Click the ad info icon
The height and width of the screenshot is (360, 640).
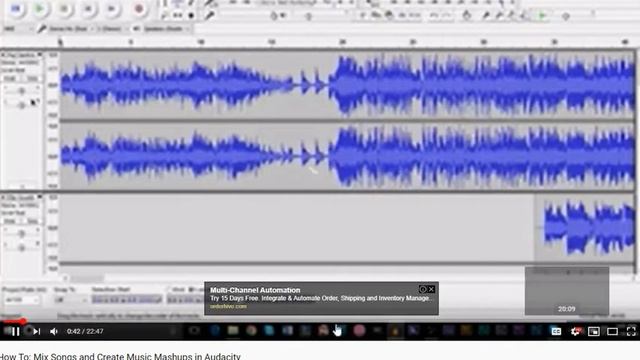tap(423, 289)
